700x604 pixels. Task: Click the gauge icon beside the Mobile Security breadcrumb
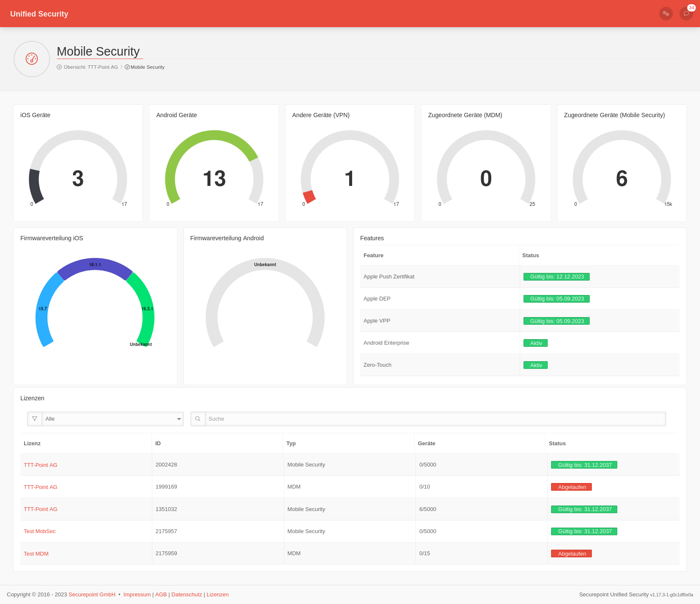point(127,67)
